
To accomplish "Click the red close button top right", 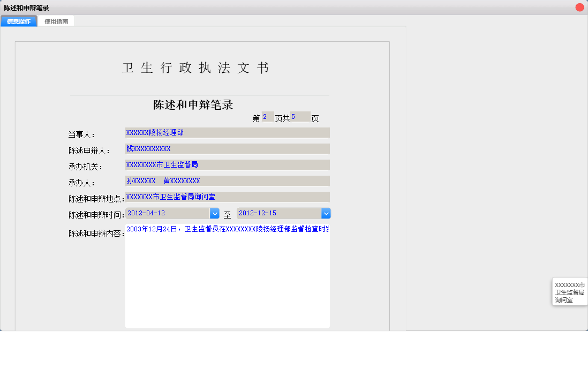I will pos(579,7).
